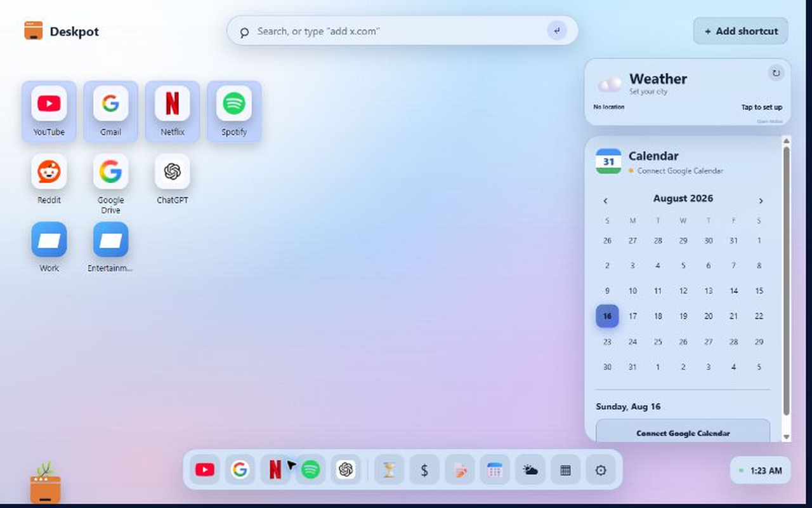Select August 31 in the calendar

pos(632,367)
